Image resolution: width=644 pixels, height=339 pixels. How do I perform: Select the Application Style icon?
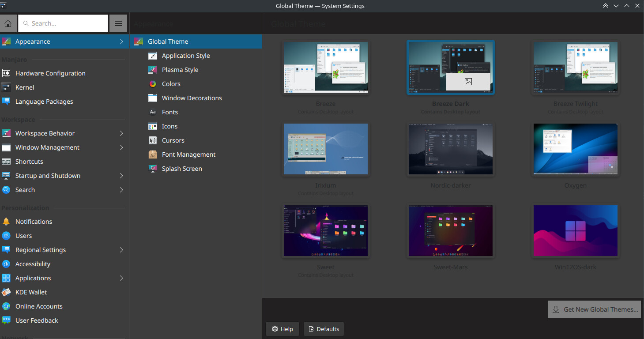click(x=153, y=56)
